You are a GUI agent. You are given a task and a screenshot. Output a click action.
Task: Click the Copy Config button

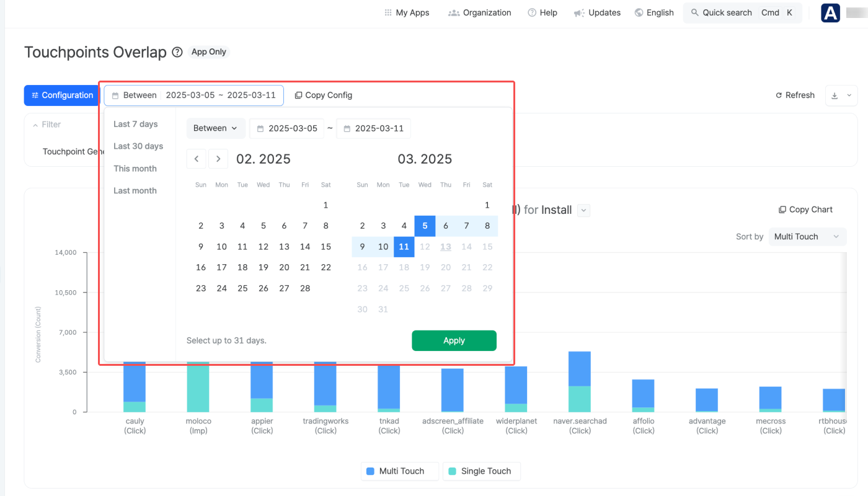tap(323, 95)
